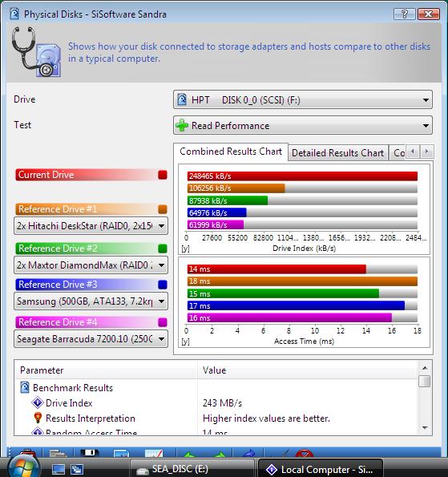
Task: Click Show Desktop quick launch icon
Action: pos(58,469)
